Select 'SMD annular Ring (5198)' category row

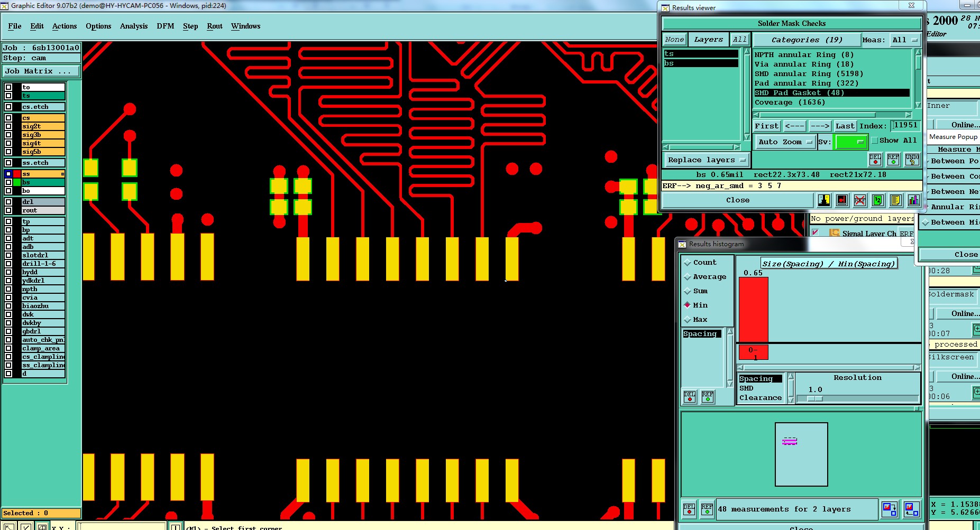[831, 74]
